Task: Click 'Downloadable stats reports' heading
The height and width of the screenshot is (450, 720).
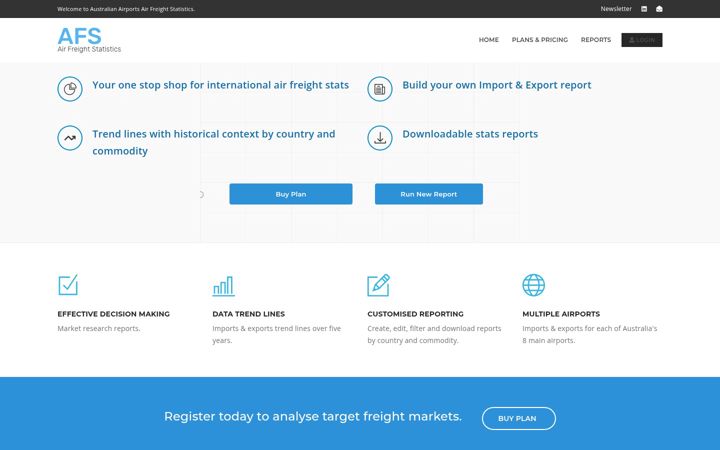Action: [x=470, y=134]
